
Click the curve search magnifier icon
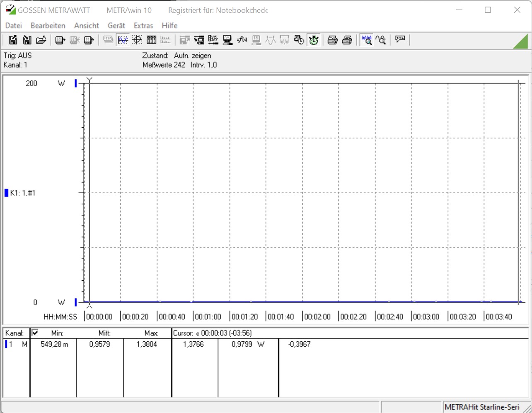381,40
